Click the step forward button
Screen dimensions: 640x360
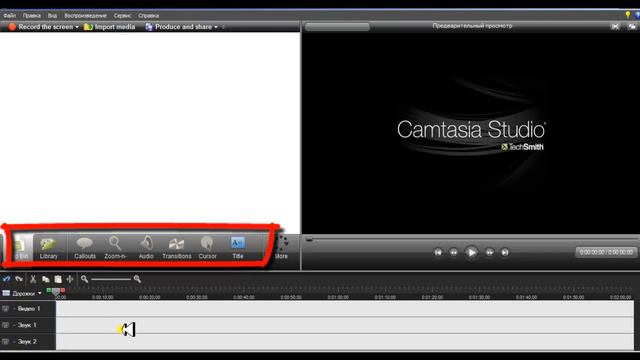[489, 253]
